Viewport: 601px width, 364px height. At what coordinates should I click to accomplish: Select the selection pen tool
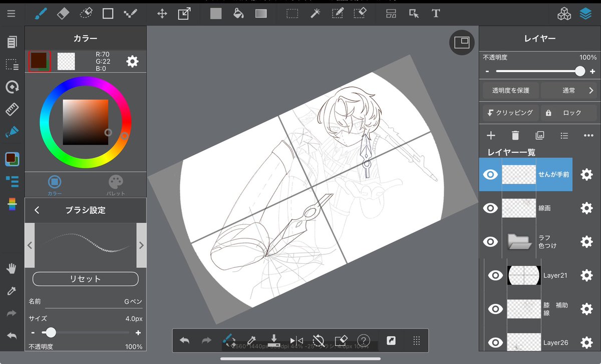pyautogui.click(x=337, y=14)
